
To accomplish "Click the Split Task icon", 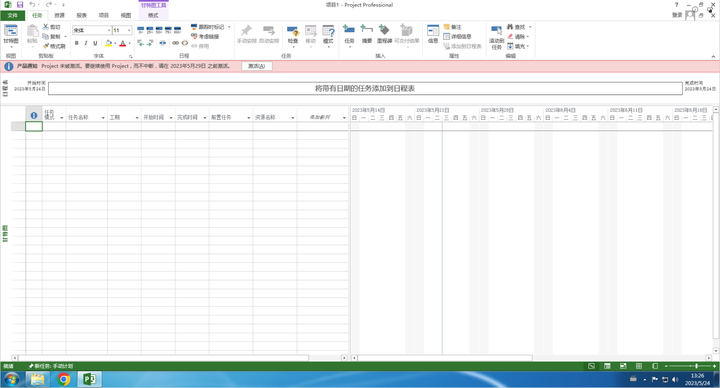I will coord(163,43).
